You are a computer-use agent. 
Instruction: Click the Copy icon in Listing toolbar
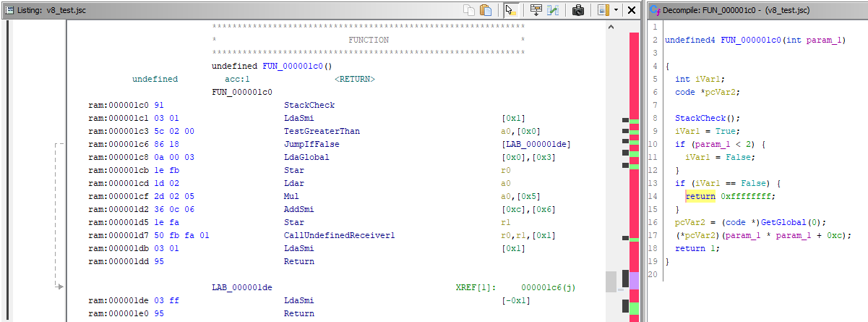tap(470, 10)
